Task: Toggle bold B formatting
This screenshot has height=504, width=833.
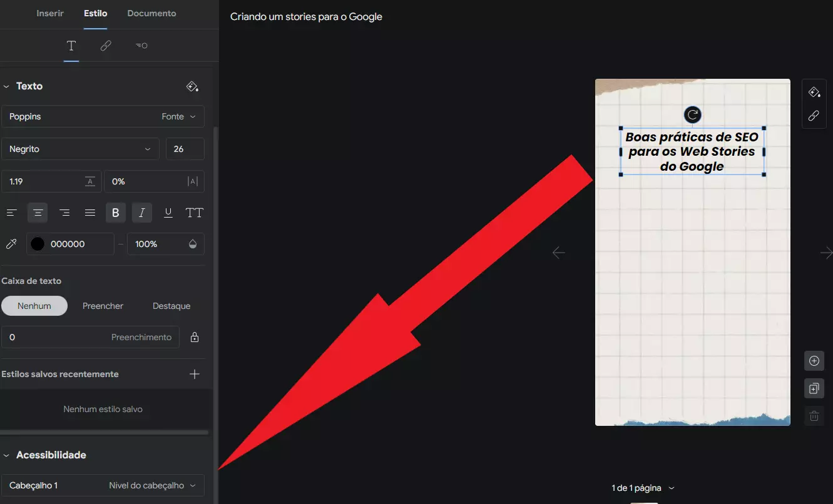Action: [x=115, y=213]
